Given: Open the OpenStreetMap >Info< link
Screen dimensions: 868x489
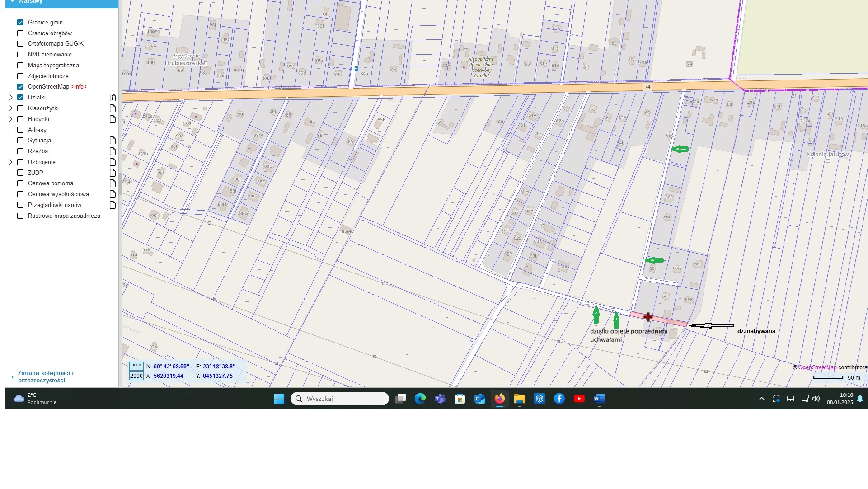Looking at the screenshot, I should click(79, 87).
